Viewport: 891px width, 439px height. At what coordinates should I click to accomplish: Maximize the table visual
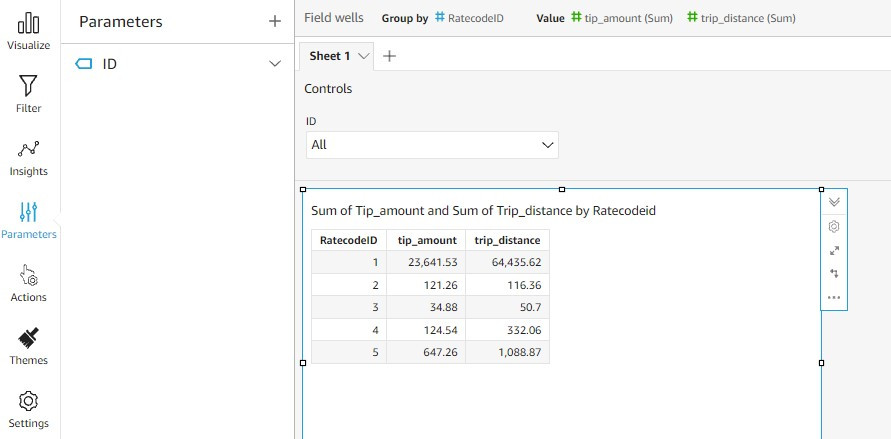(834, 250)
